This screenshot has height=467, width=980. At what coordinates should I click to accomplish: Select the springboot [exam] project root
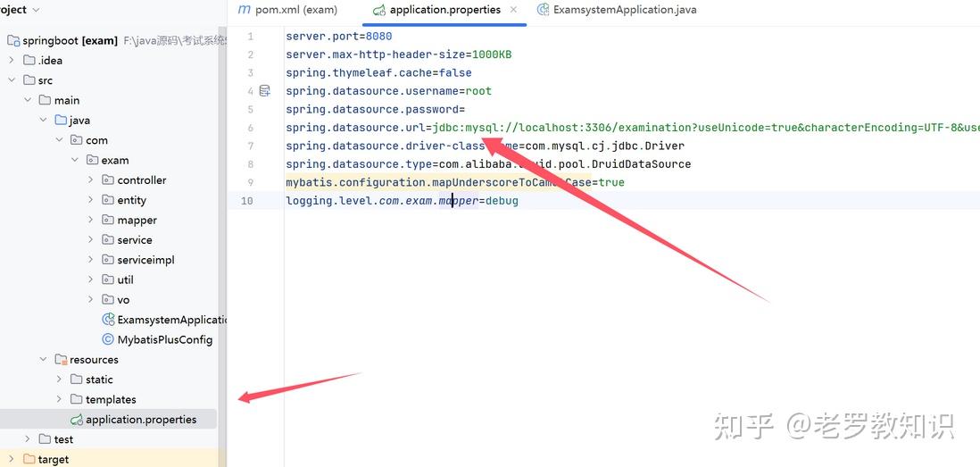pyautogui.click(x=70, y=41)
